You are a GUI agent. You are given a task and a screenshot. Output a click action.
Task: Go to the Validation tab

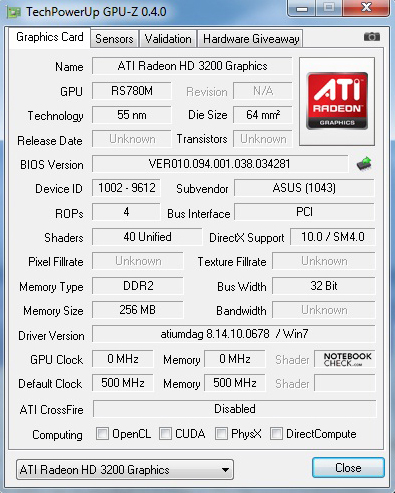[x=168, y=39]
